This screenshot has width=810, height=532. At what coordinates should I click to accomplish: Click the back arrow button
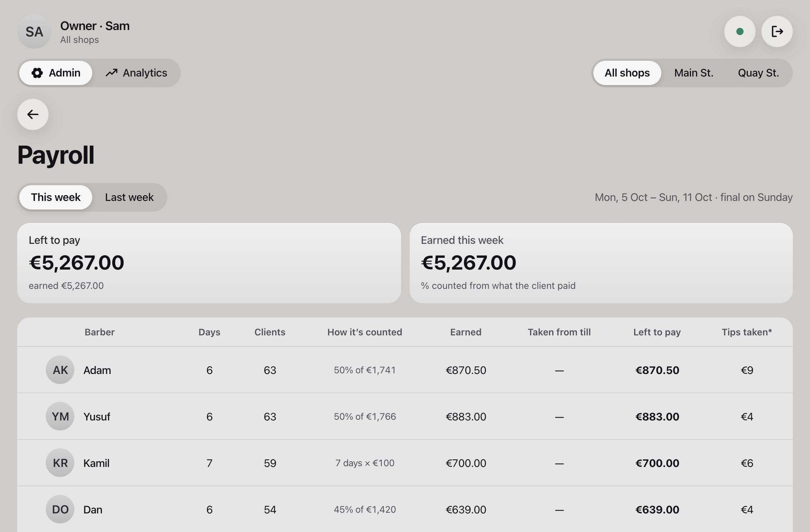(33, 114)
